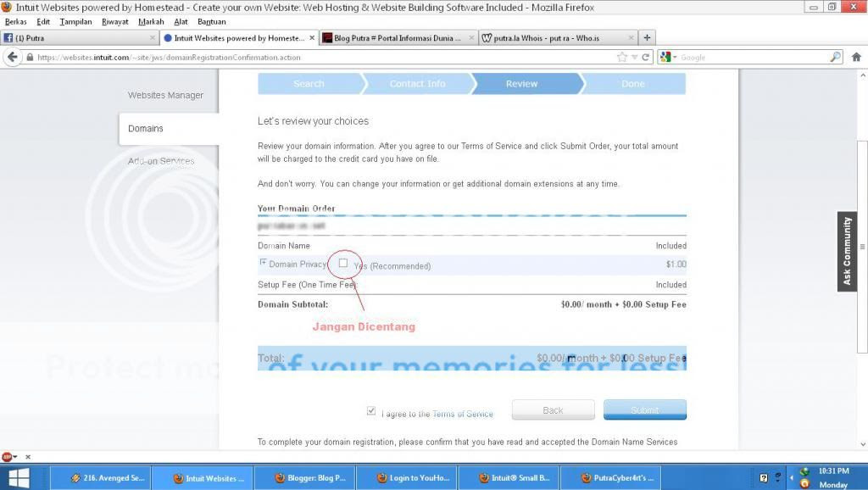Open the Tampilan menu
Viewport: 868px width, 490px height.
click(75, 21)
